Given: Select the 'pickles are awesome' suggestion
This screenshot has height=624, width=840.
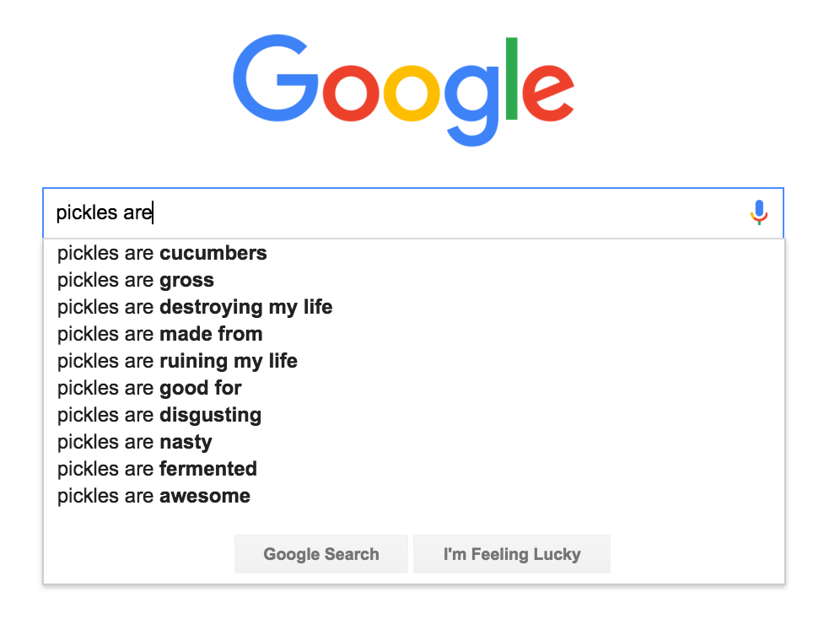Looking at the screenshot, I should [153, 496].
